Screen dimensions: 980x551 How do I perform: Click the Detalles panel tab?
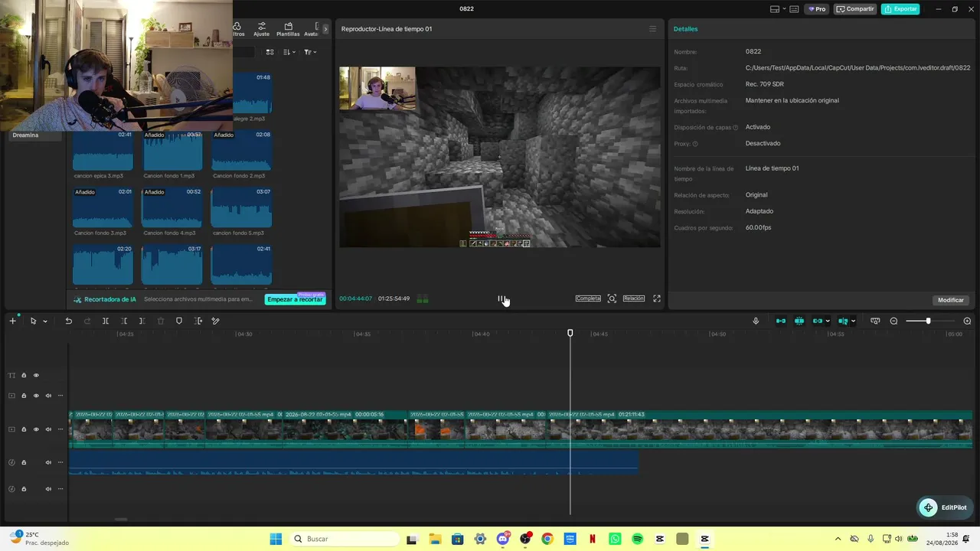685,29
